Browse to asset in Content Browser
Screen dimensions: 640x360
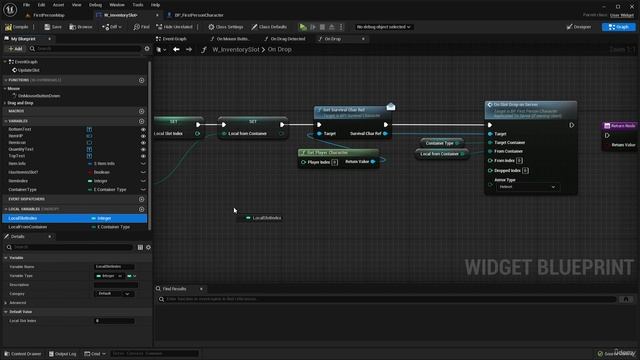click(x=81, y=27)
